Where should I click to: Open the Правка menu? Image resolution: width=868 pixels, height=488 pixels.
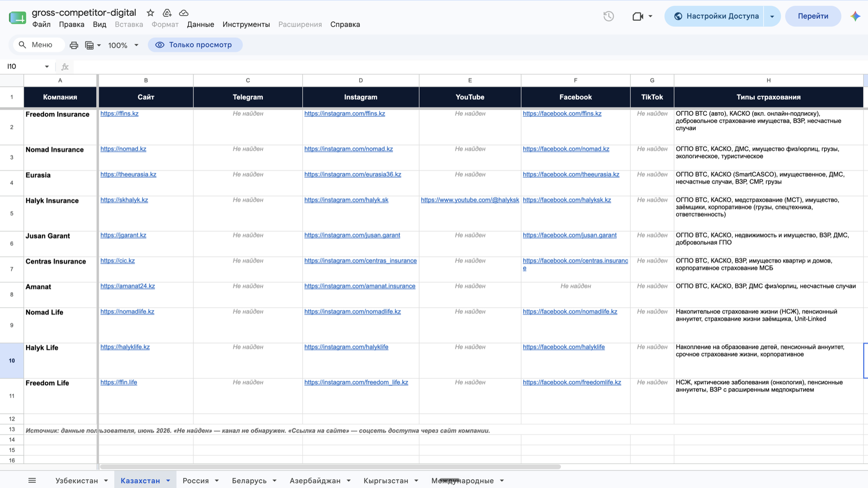click(x=72, y=25)
